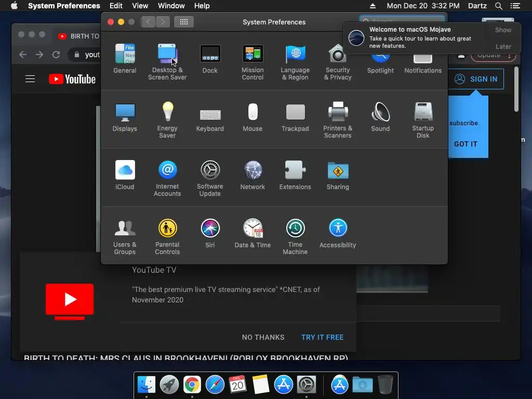Open Users & Groups preferences
532x399 pixels.
point(125,236)
